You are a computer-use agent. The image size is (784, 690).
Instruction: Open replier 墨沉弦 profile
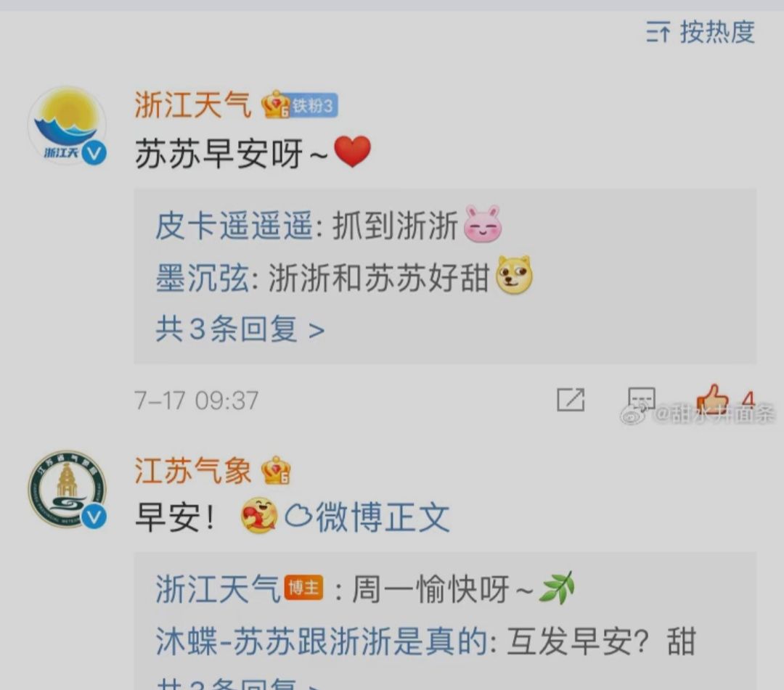coord(203,278)
